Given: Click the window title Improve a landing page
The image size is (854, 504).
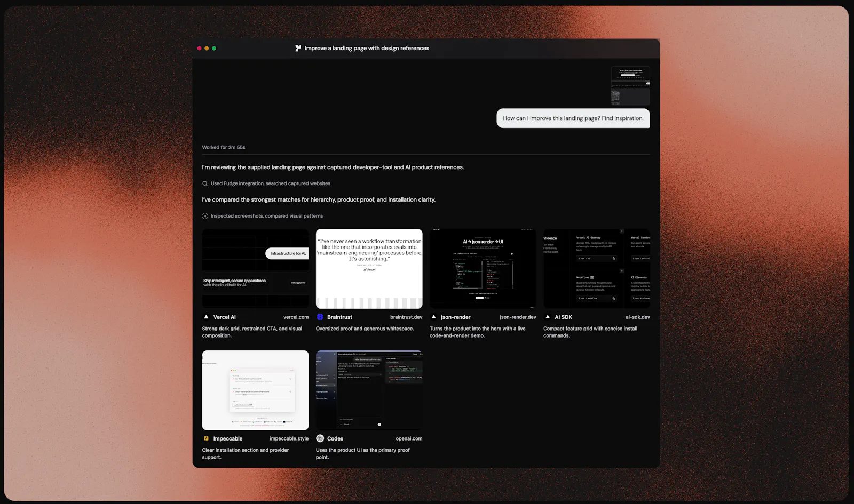Looking at the screenshot, I should pyautogui.click(x=367, y=48).
